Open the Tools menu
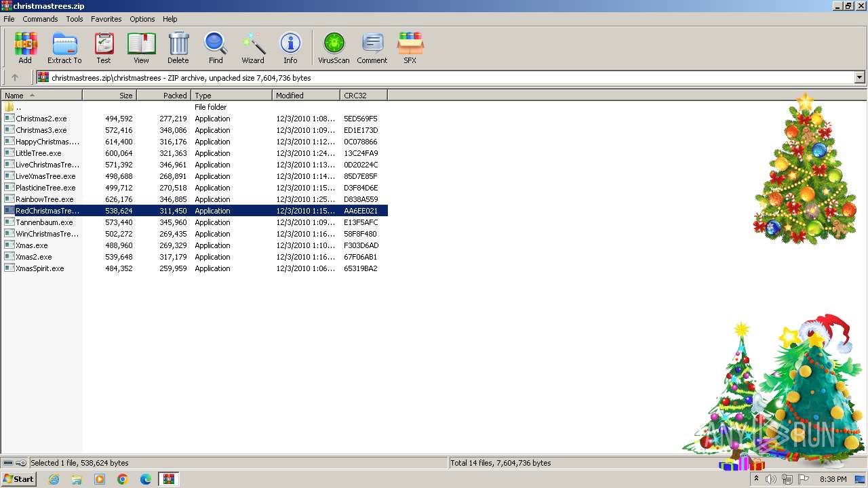Image resolution: width=868 pixels, height=488 pixels. 75,19
